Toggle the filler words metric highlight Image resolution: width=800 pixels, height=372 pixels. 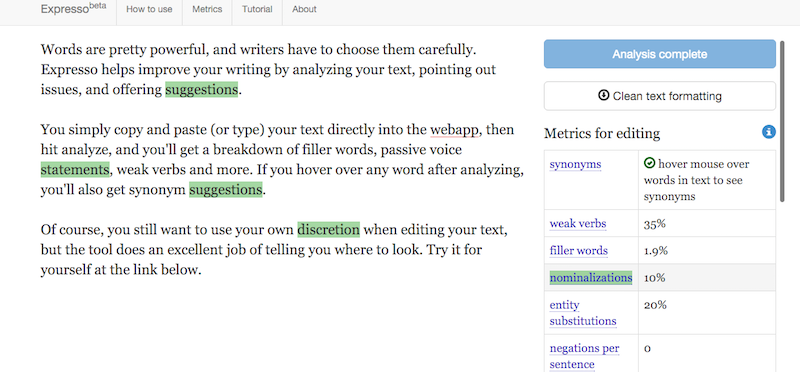(x=579, y=251)
